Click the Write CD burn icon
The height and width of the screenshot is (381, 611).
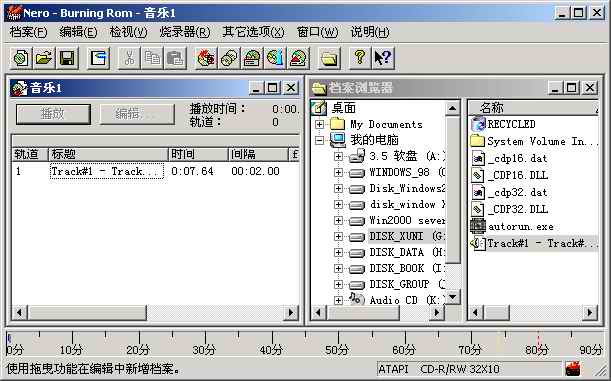[206, 58]
